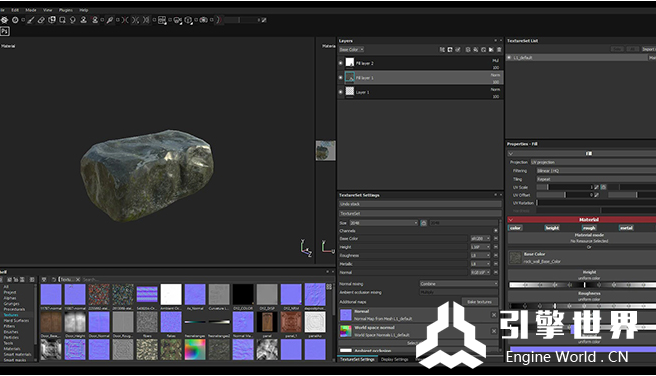
Task: Open the Help menu
Action: point(84,10)
